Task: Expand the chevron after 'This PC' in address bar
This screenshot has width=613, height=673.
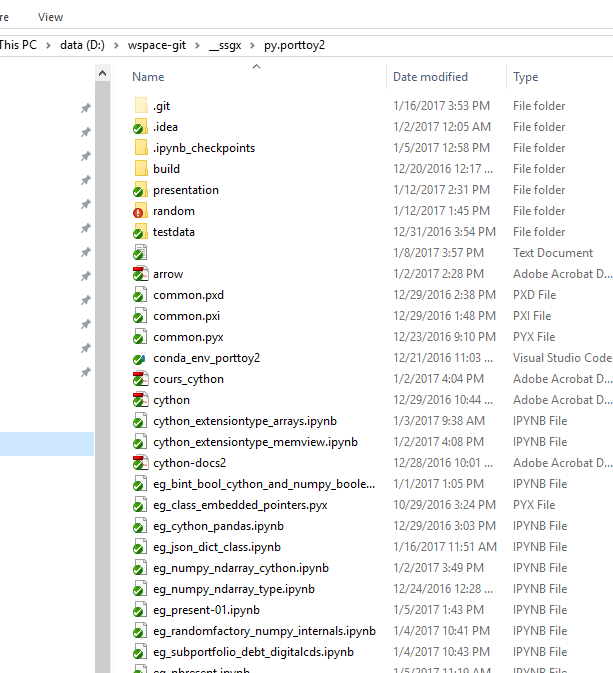Action: [x=49, y=45]
